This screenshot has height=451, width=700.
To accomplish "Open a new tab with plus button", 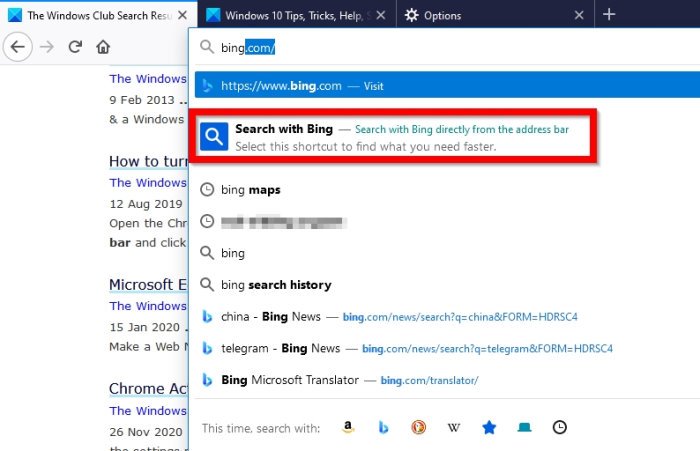I will click(609, 14).
